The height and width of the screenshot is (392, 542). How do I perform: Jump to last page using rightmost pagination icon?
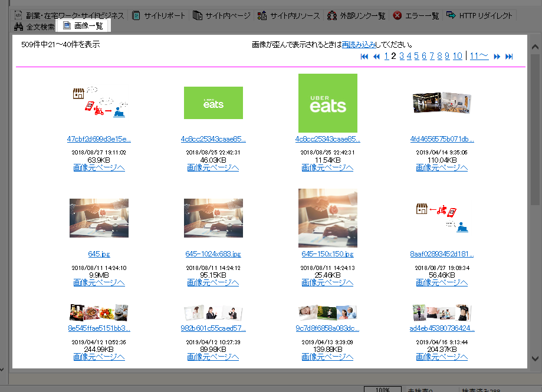click(x=509, y=56)
